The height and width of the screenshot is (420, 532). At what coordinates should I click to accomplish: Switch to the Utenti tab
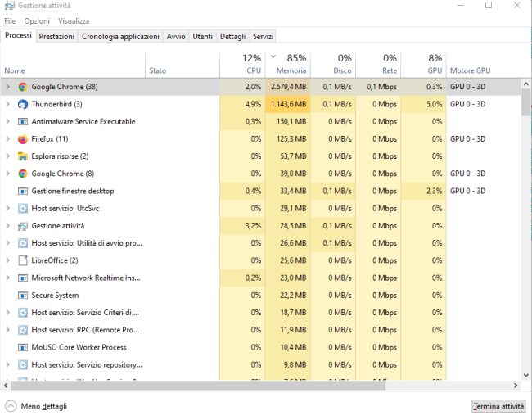tap(202, 37)
